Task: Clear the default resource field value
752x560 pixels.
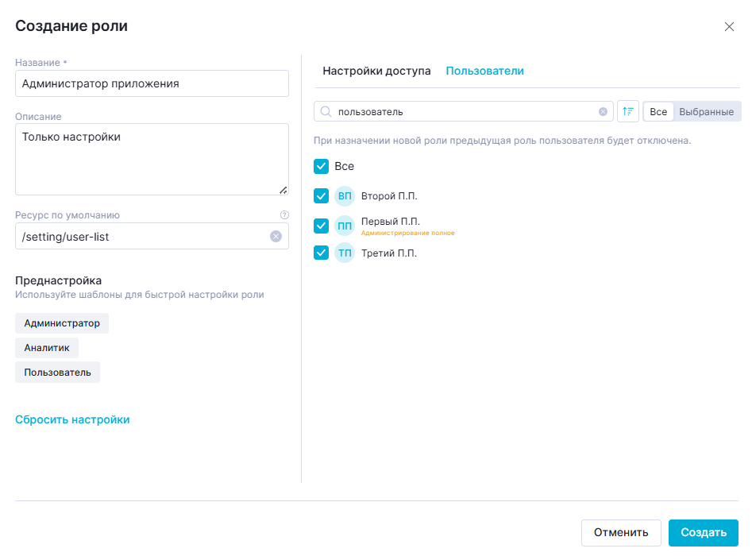Action: pos(276,236)
